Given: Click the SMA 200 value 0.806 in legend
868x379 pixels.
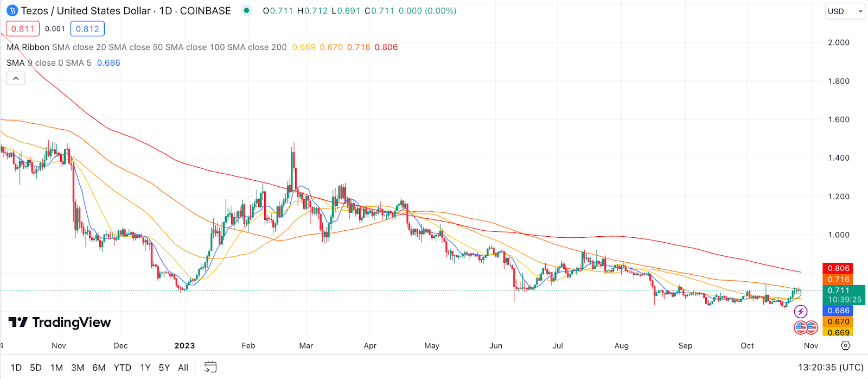Looking at the screenshot, I should pyautogui.click(x=386, y=47).
